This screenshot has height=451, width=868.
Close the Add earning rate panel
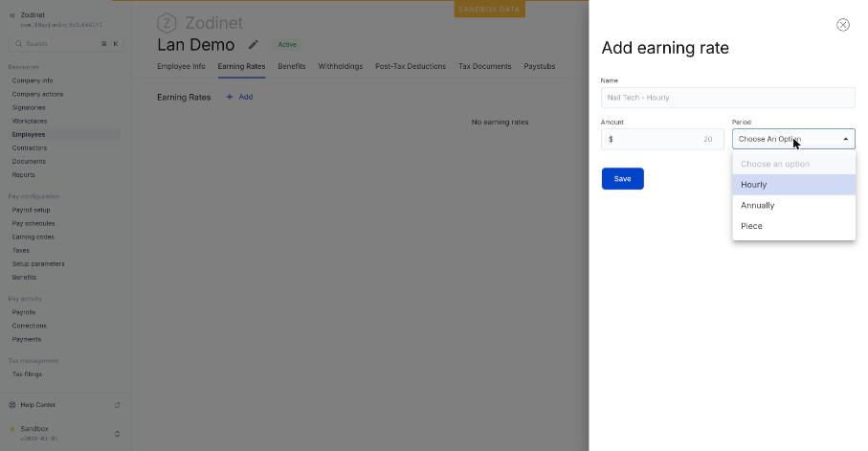(x=842, y=25)
